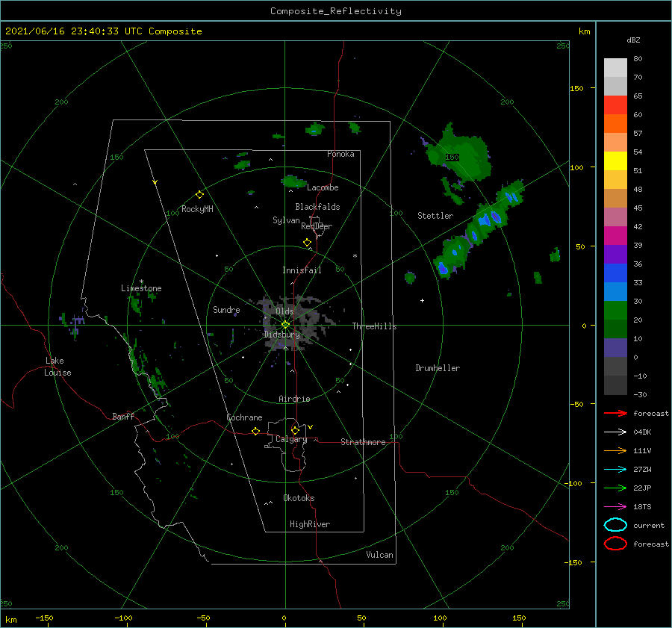Select the Calgary label
The image size is (672, 628).
[291, 439]
